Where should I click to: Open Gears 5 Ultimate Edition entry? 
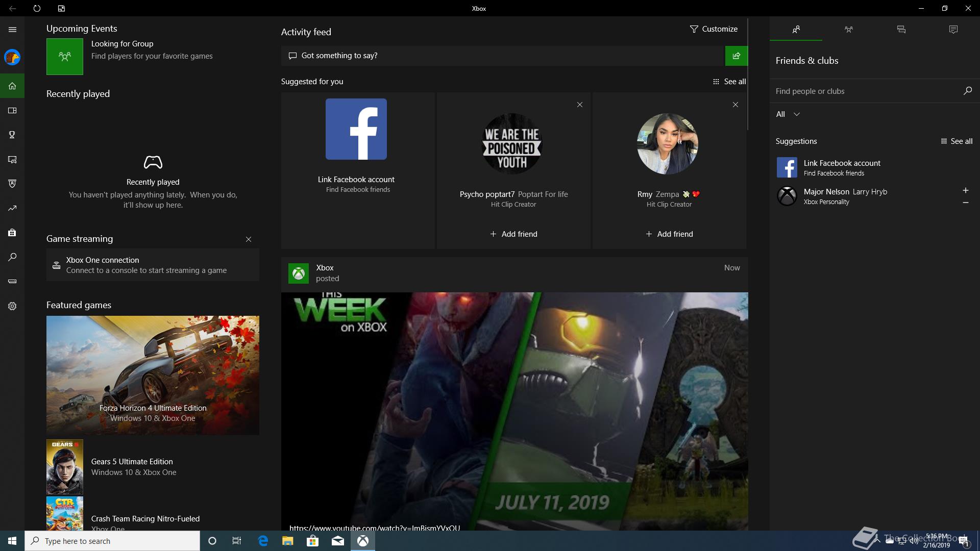pyautogui.click(x=153, y=467)
